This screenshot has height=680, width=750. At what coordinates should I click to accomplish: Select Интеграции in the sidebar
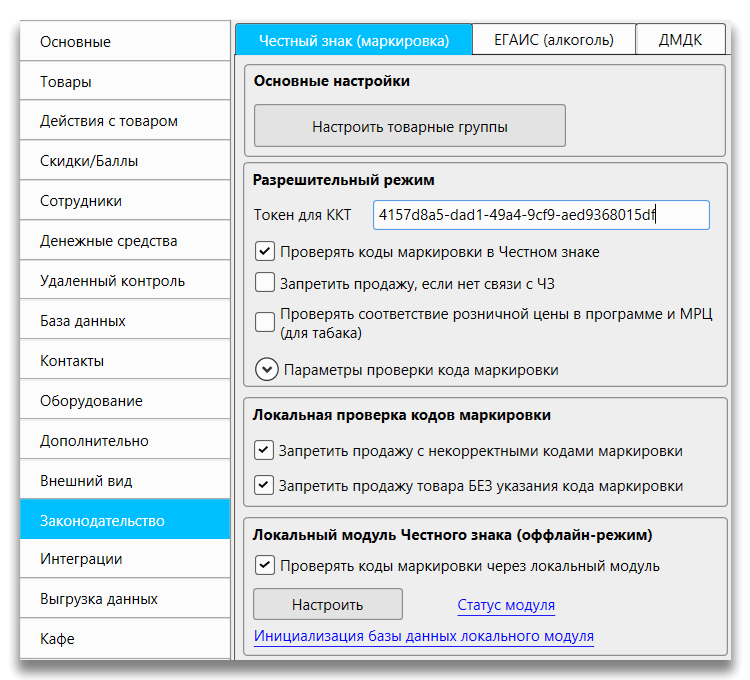[125, 559]
